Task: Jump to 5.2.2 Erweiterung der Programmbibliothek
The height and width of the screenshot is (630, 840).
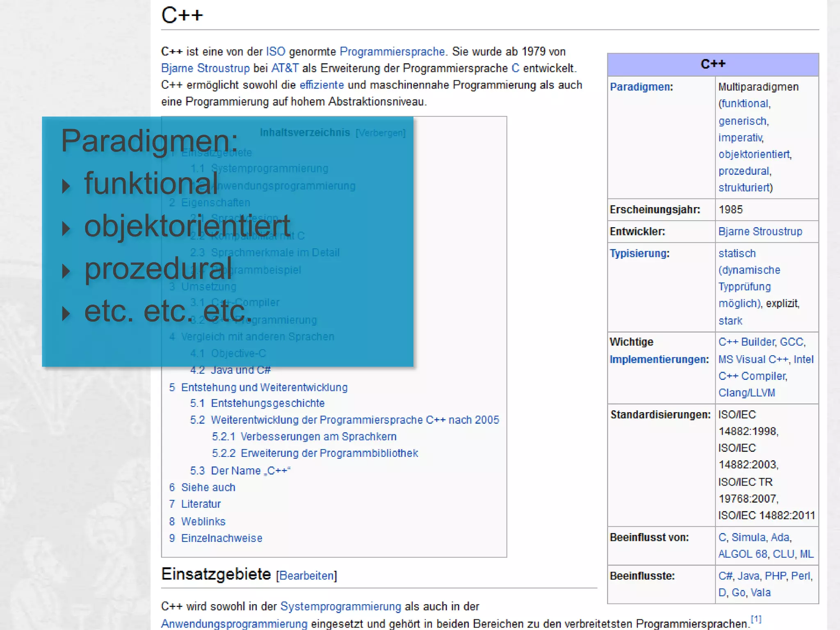Action: click(315, 454)
